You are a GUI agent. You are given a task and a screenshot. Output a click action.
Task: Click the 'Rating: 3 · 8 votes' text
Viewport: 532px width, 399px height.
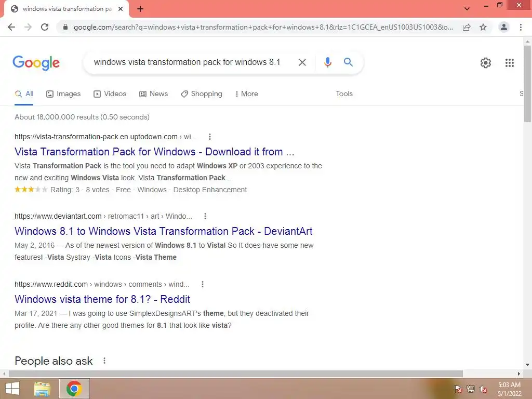(x=79, y=190)
